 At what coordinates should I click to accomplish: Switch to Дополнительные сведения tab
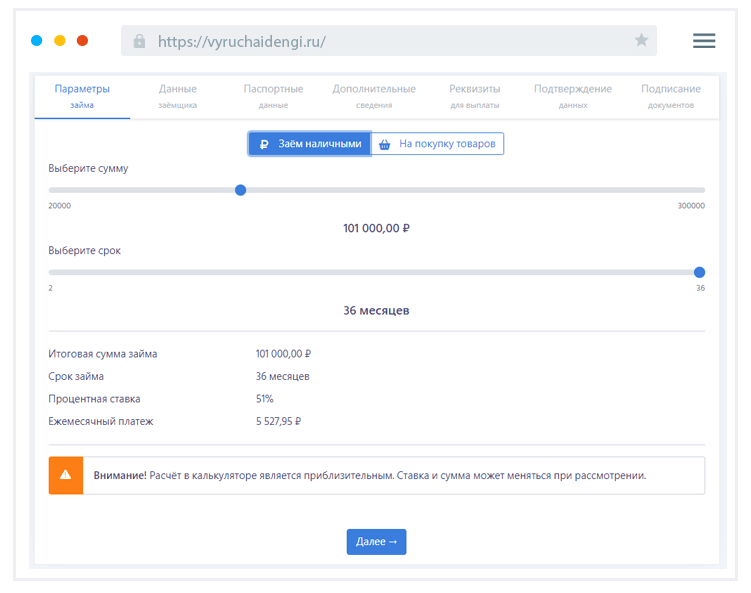[374, 96]
